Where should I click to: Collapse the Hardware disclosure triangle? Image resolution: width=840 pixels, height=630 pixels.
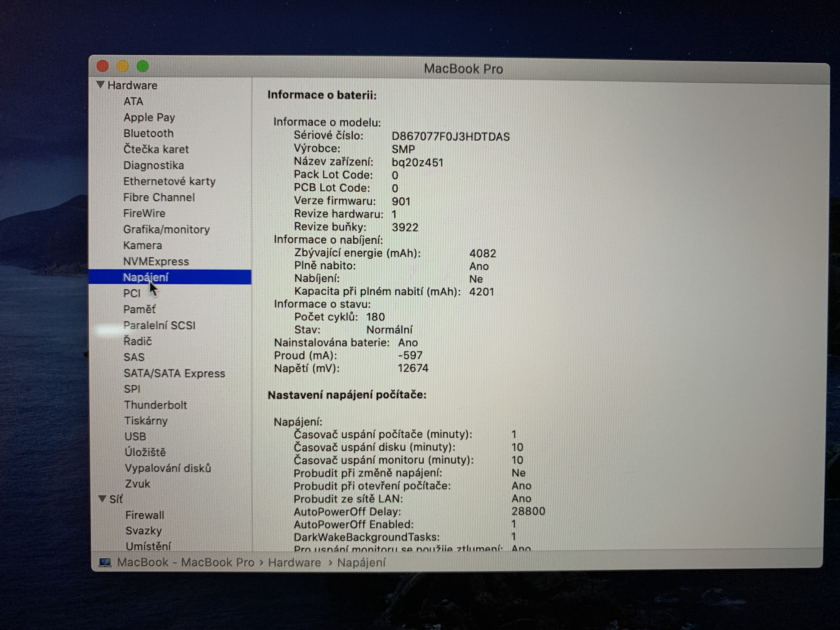pyautogui.click(x=100, y=85)
